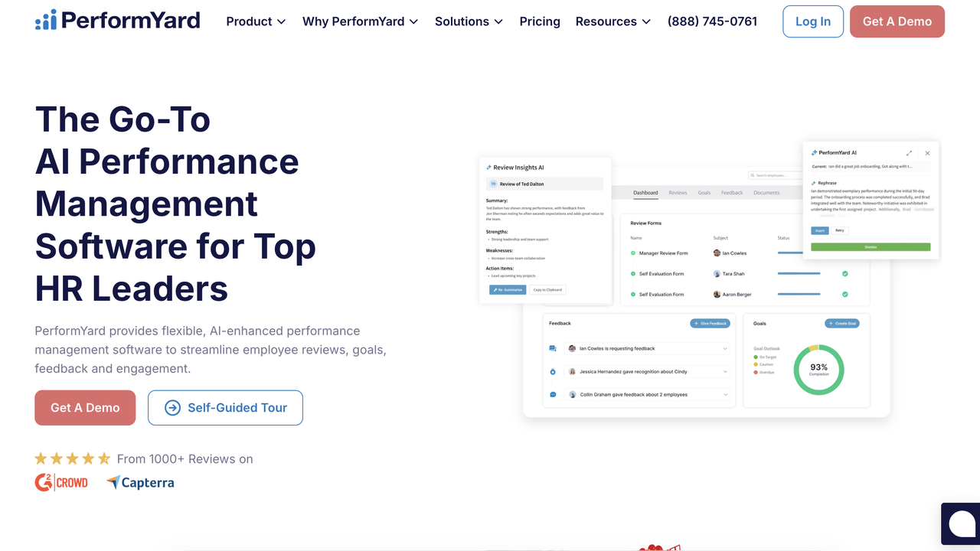Viewport: 980px width, 551px height.
Task: Click the Re-Summarise button
Action: point(508,290)
